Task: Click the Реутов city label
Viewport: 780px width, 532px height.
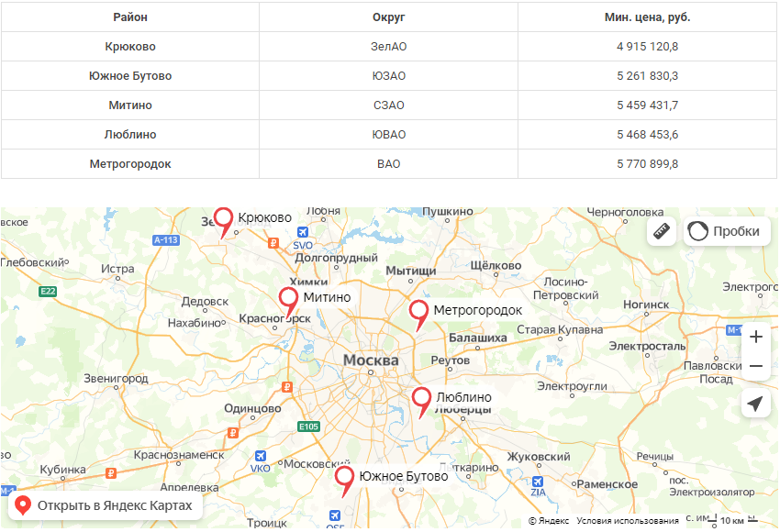Action: (451, 360)
